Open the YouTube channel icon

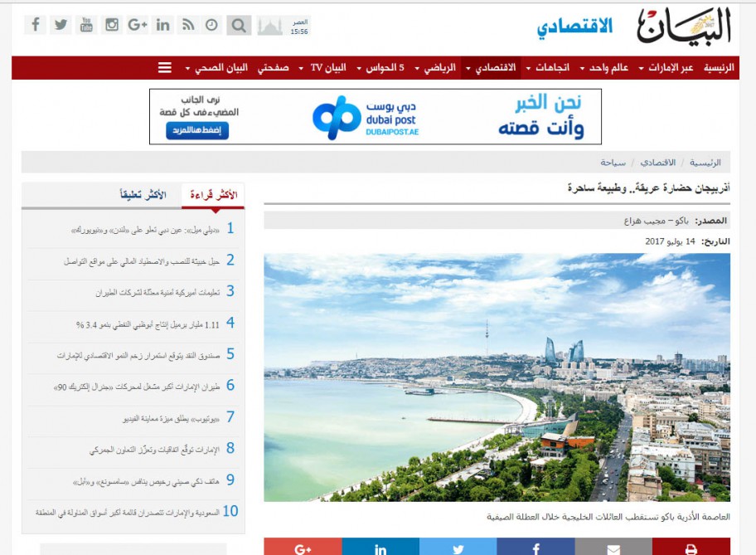pos(86,25)
